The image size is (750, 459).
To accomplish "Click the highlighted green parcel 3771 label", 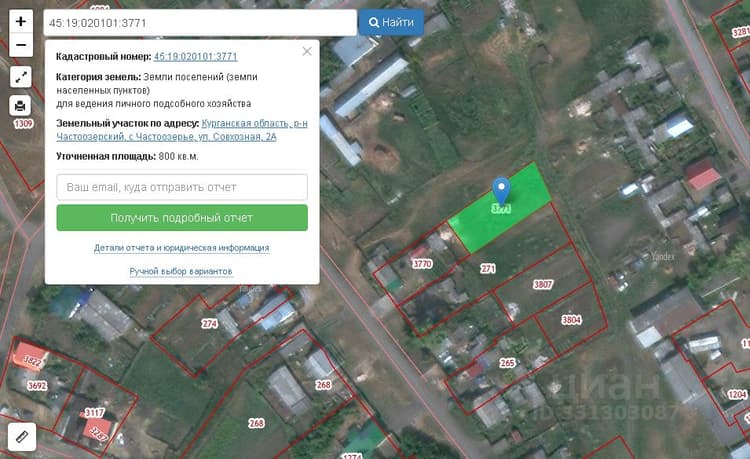I will (501, 209).
